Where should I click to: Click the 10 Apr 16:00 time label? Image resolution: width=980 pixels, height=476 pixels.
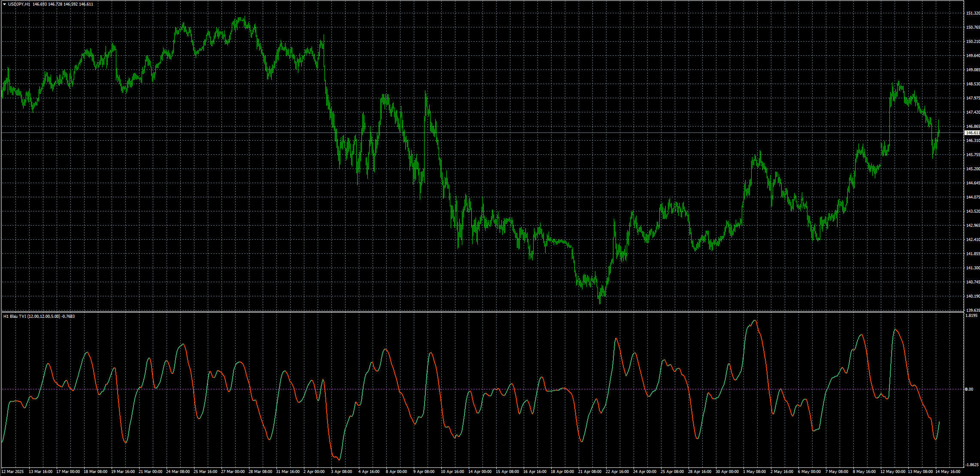click(x=452, y=472)
